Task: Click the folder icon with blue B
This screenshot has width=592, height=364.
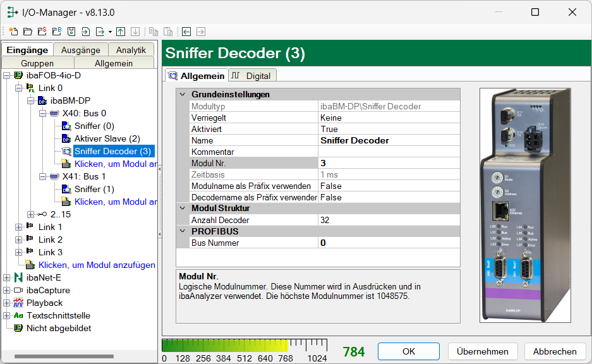Action: tap(57, 32)
